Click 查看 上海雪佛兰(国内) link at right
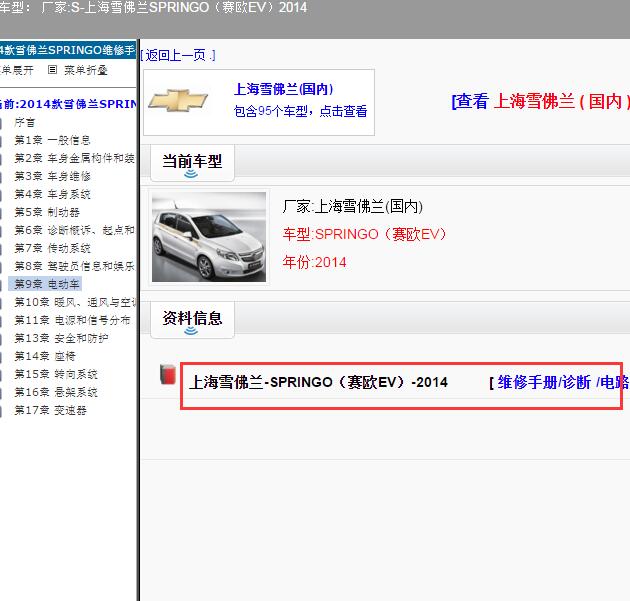 (540, 101)
